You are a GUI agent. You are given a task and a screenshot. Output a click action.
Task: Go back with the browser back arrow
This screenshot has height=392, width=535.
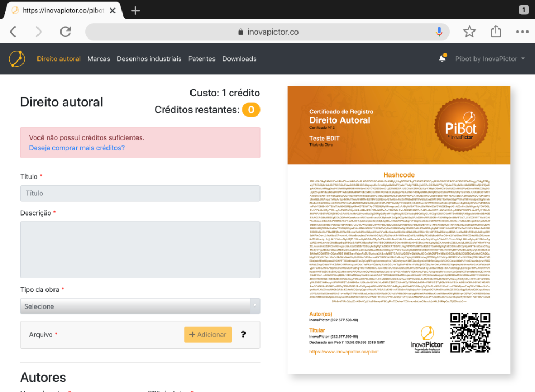pyautogui.click(x=13, y=32)
